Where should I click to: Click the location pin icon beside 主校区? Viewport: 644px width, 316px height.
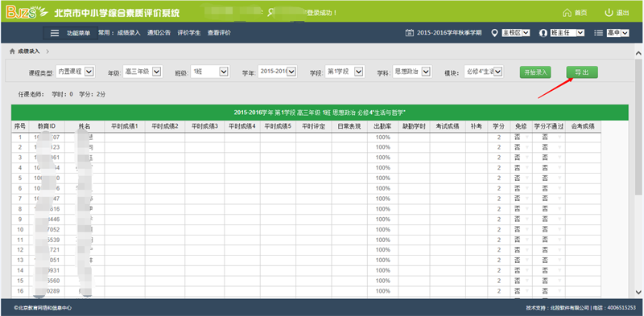pos(494,33)
